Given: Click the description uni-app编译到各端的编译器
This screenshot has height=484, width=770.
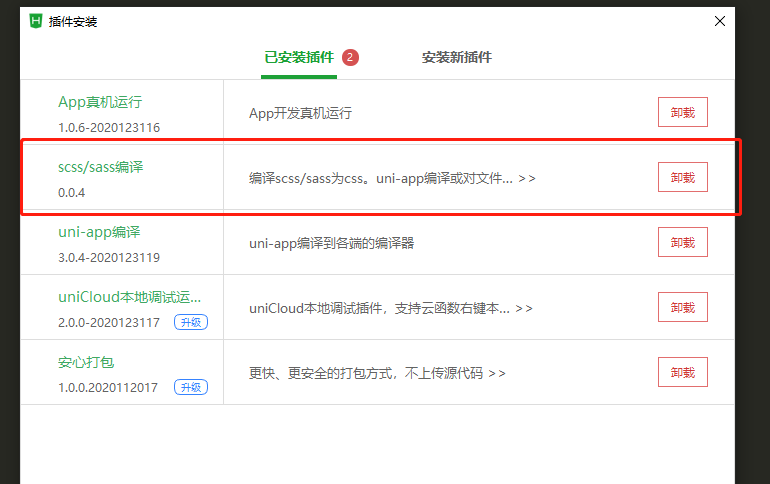Looking at the screenshot, I should click(x=331, y=243).
